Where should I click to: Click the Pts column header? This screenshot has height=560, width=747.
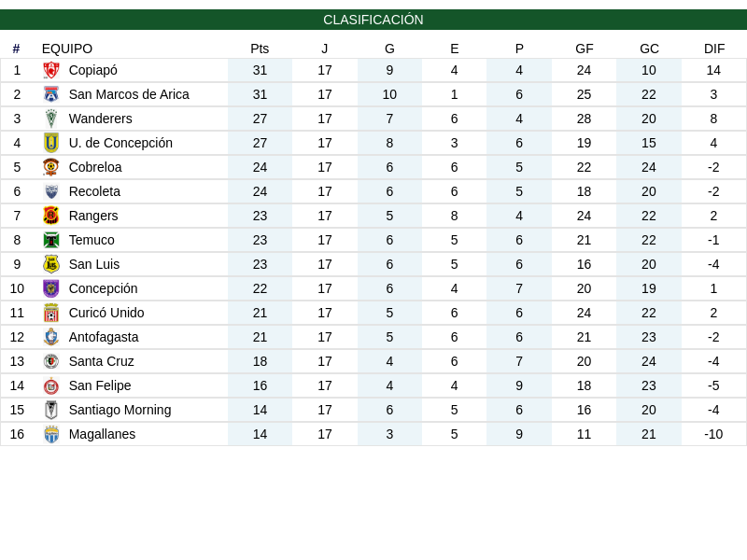click(x=260, y=49)
